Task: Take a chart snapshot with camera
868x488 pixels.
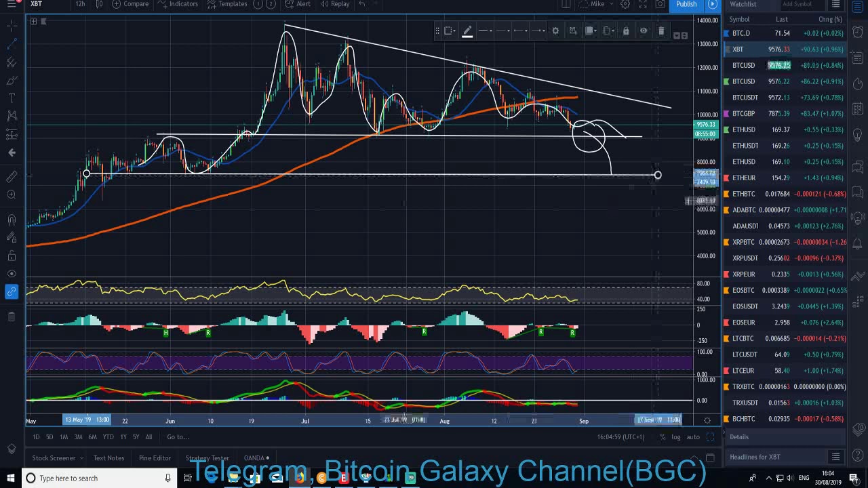Action: [x=660, y=4]
